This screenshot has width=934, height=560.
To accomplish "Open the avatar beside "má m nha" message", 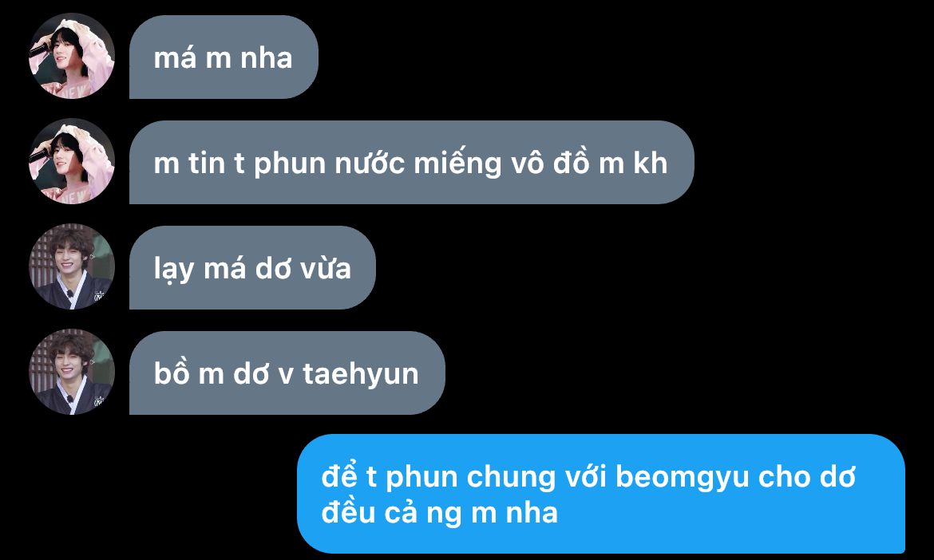I will (x=72, y=56).
